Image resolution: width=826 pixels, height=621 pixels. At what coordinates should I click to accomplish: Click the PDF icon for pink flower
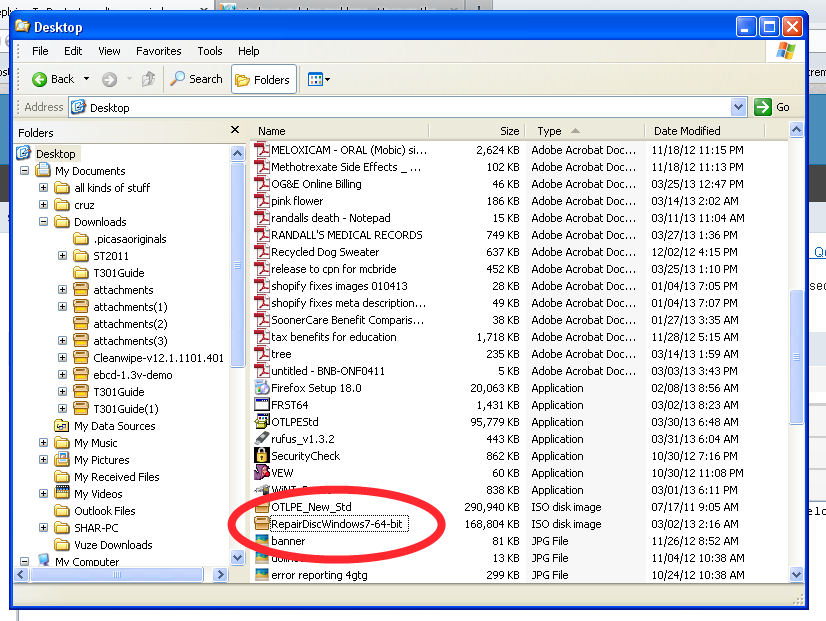click(262, 201)
